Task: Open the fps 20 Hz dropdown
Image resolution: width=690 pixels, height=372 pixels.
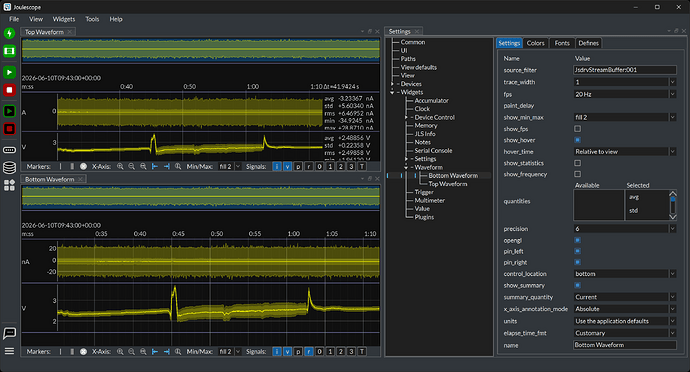Action: (x=624, y=94)
